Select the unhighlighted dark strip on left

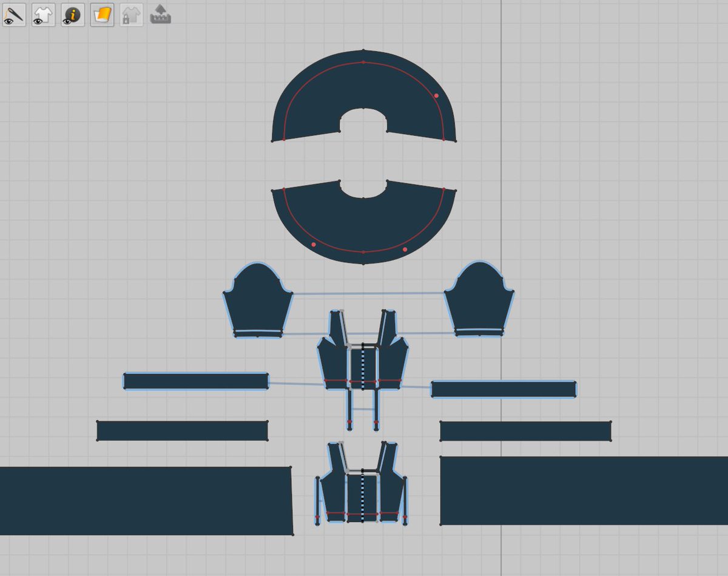click(182, 430)
